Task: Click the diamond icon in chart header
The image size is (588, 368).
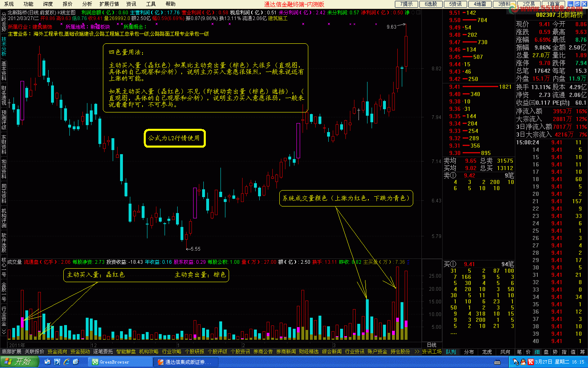Action: (x=413, y=13)
